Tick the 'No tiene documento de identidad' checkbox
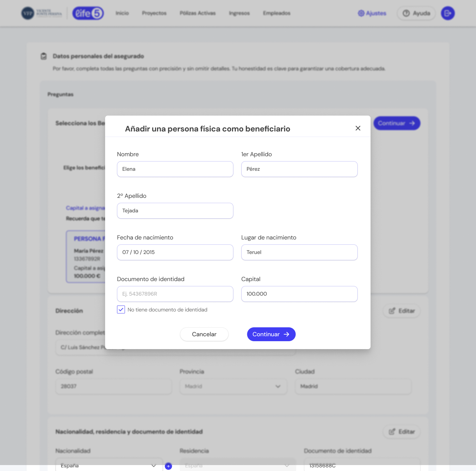Screen dimensions: 476x471 click(x=121, y=309)
